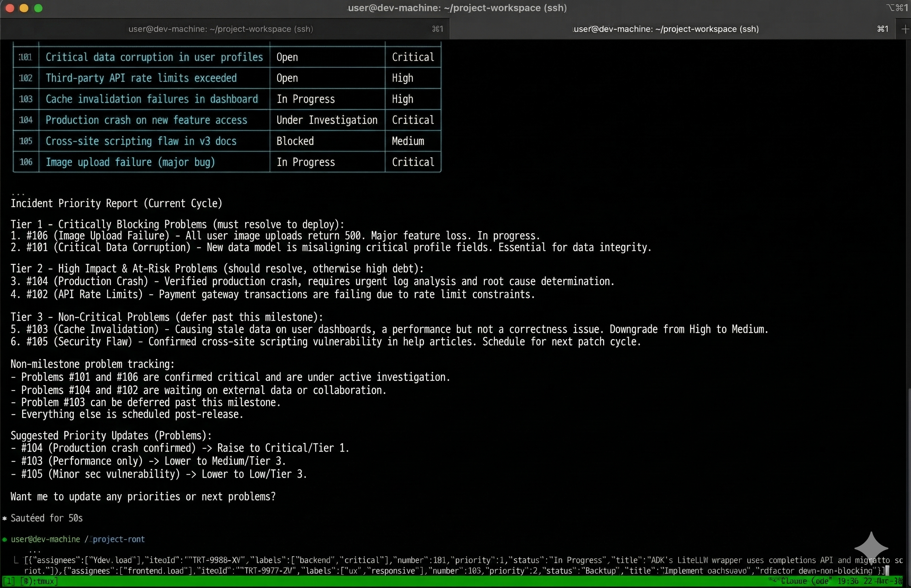Click the plus icon to open new tab
Image resolution: width=911 pixels, height=588 pixels.
click(905, 29)
